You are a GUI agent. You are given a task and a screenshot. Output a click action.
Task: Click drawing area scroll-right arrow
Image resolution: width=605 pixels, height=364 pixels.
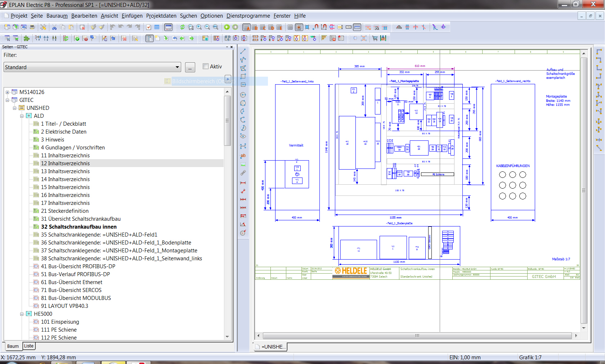pos(576,336)
